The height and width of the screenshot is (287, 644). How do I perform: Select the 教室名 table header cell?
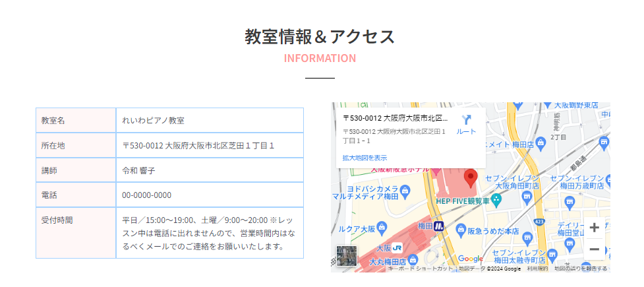click(x=76, y=121)
